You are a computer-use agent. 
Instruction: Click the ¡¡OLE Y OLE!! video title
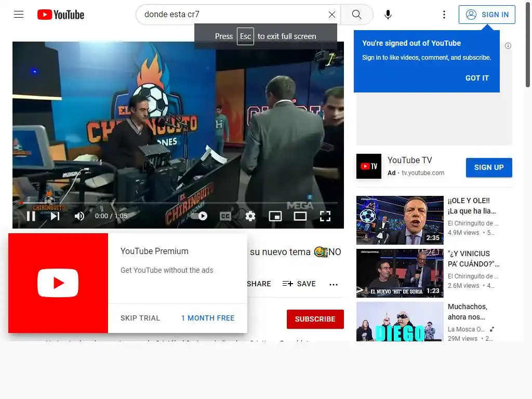pos(472,206)
